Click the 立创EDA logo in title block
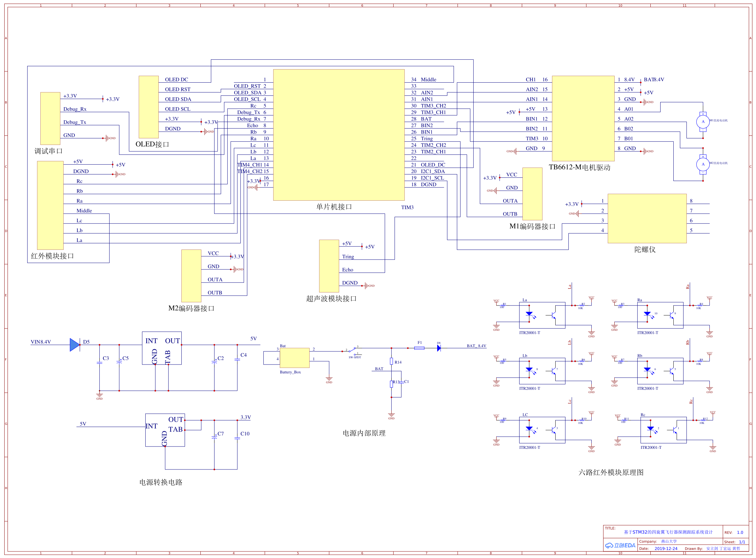The height and width of the screenshot is (558, 756). pyautogui.click(x=620, y=545)
